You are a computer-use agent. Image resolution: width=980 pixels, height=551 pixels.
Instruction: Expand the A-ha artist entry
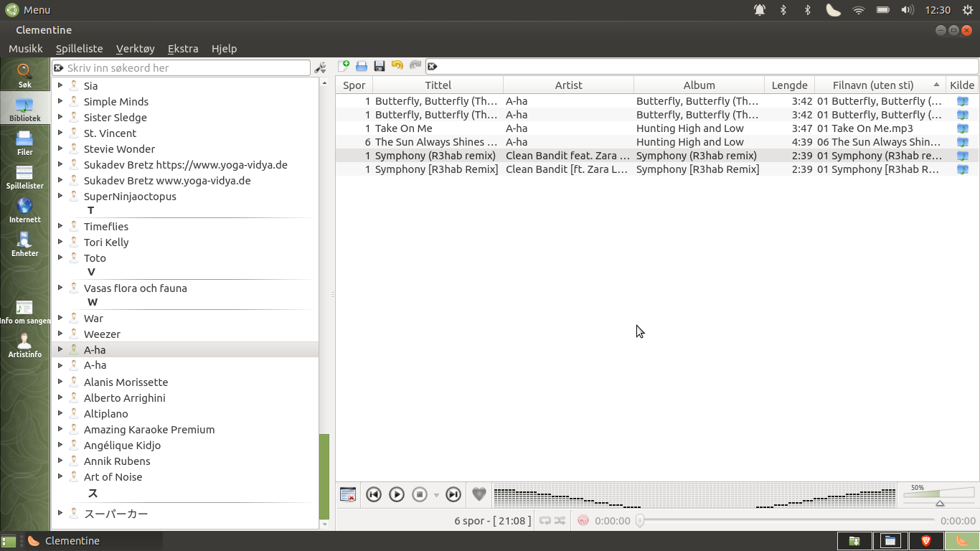point(60,349)
